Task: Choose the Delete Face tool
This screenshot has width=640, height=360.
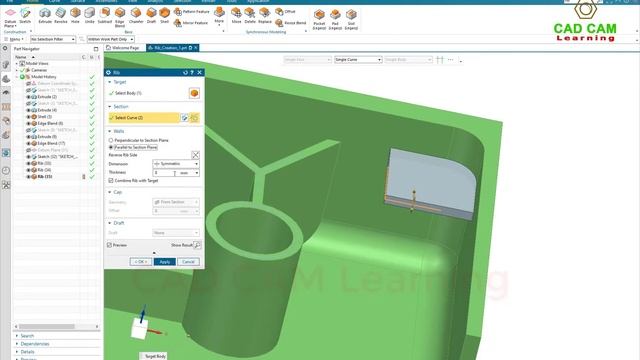Action: pos(250,16)
